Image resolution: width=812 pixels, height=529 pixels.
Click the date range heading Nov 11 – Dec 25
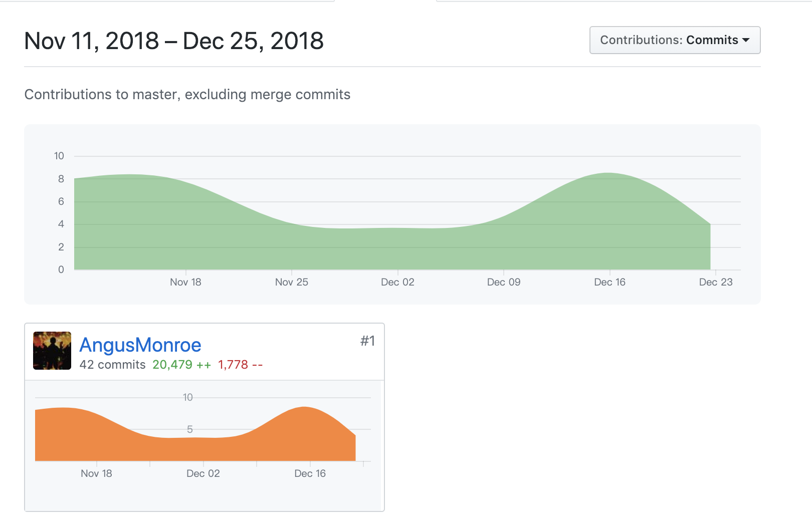tap(174, 41)
